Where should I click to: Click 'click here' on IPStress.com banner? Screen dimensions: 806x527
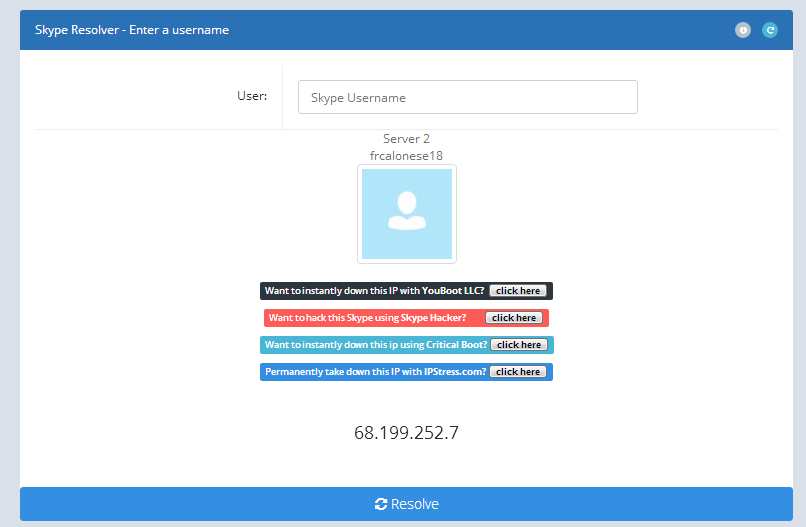pyautogui.click(x=518, y=372)
